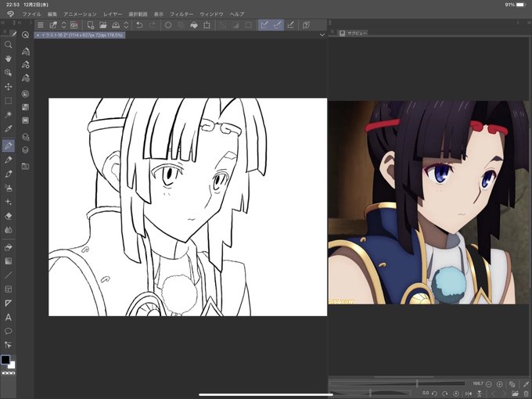
Task: Click the white sub color swatch
Action: (13, 365)
